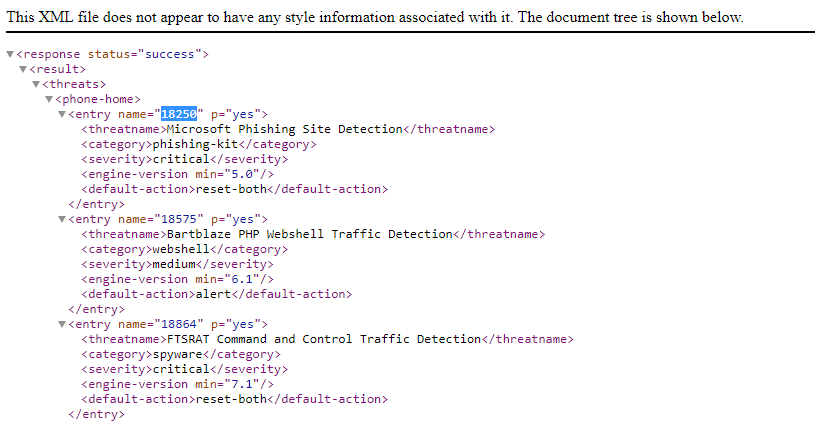Viewport: 815px width, 424px height.
Task: Click engine-version min "5.0" line
Action: coord(178,174)
